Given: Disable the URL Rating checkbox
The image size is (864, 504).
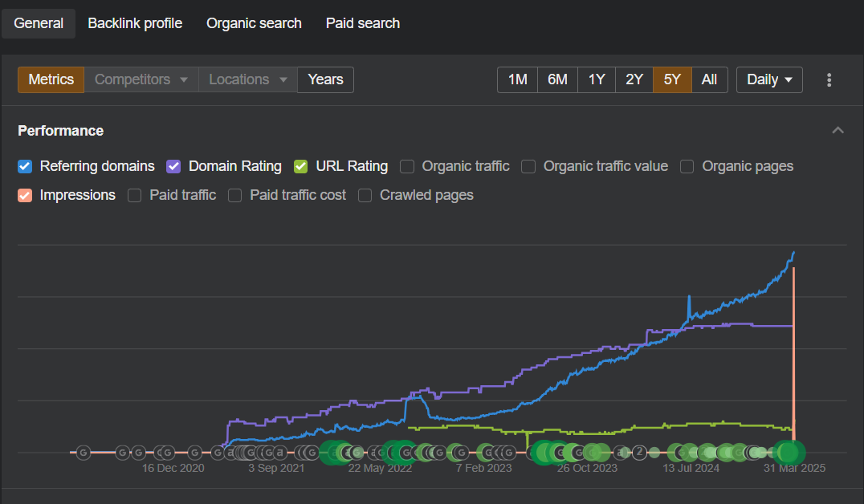Looking at the screenshot, I should tap(301, 166).
